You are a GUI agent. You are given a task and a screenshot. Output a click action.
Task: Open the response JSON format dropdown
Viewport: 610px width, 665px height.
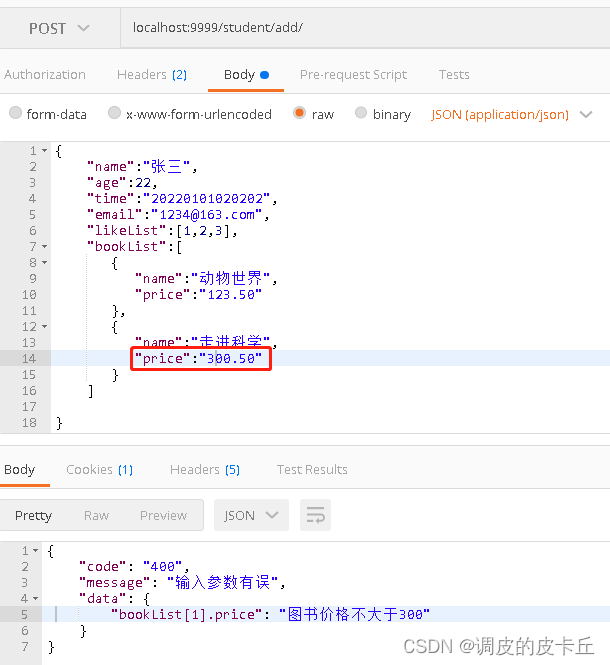point(251,515)
